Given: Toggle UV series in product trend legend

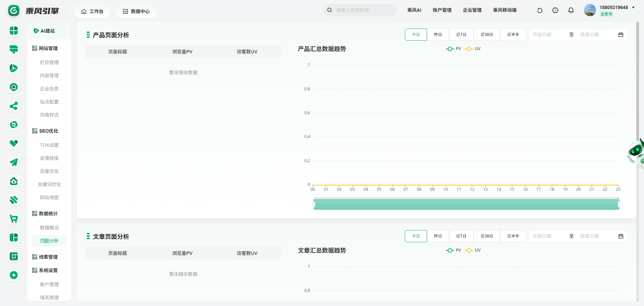Looking at the screenshot, I should (473, 49).
